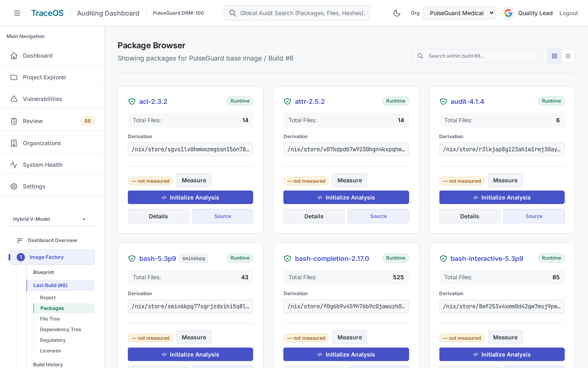This screenshot has height=368, width=588.
Task: Initialize Analysis for bash-5.3p9
Action: point(190,354)
